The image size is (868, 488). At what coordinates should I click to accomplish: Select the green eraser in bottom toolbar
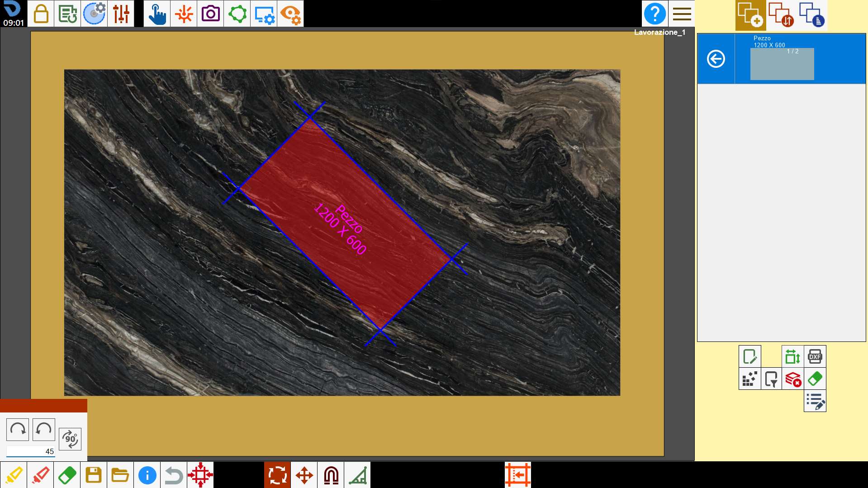67,475
